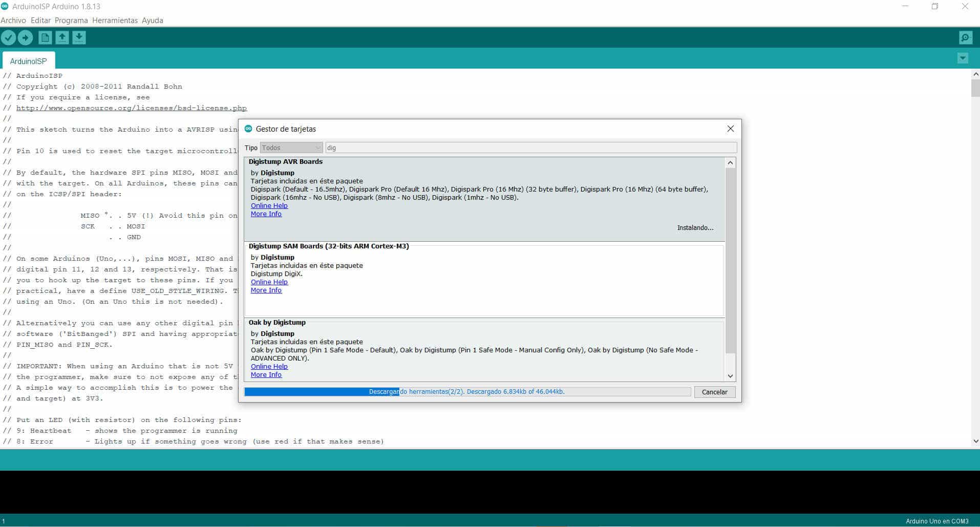Open the Tipo Todos dropdown
980x527 pixels.
[x=291, y=147]
